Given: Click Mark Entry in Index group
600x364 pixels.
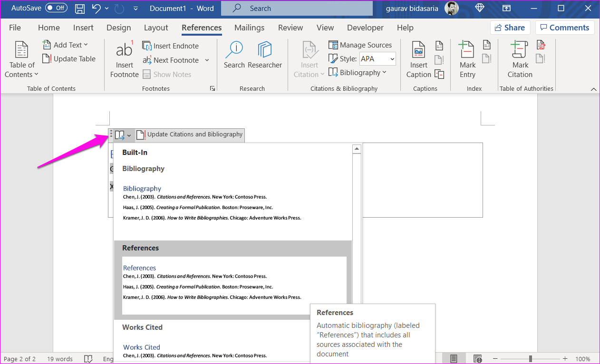Looking at the screenshot, I should coord(467,59).
